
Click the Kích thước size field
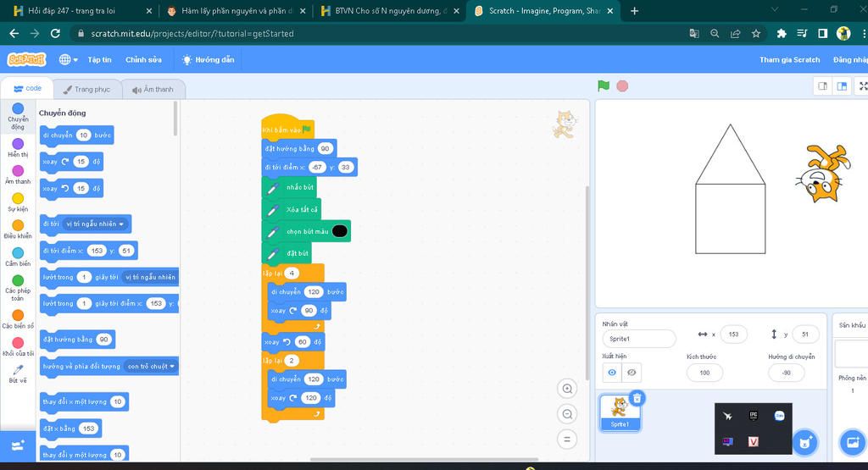pos(704,373)
